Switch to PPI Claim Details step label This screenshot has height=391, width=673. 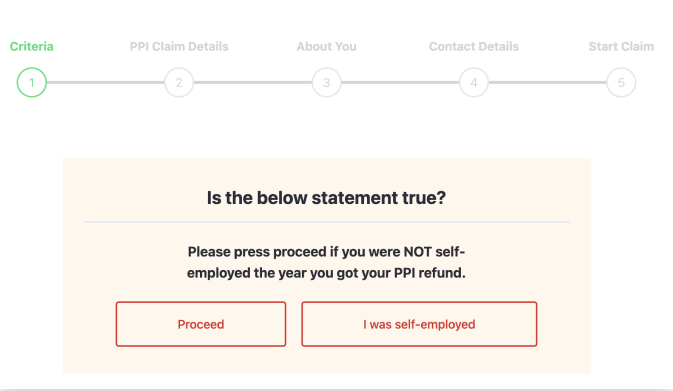[179, 46]
